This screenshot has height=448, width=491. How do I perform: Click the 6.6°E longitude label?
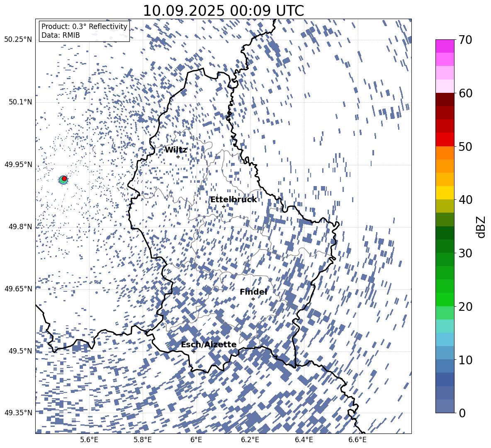pyautogui.click(x=357, y=440)
